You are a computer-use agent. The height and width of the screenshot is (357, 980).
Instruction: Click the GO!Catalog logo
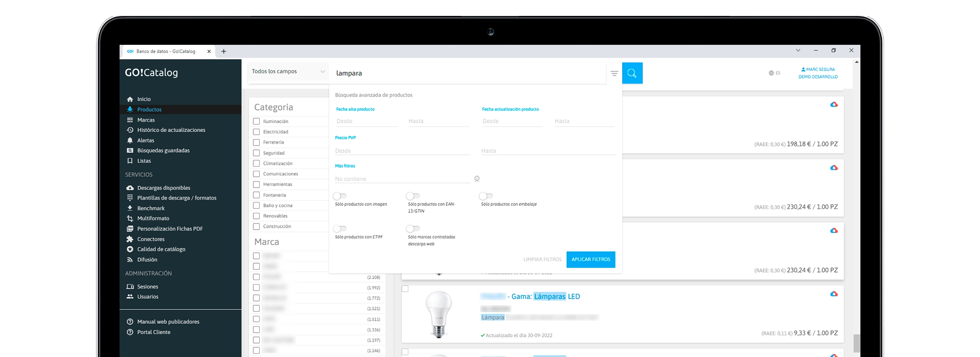[x=151, y=72]
